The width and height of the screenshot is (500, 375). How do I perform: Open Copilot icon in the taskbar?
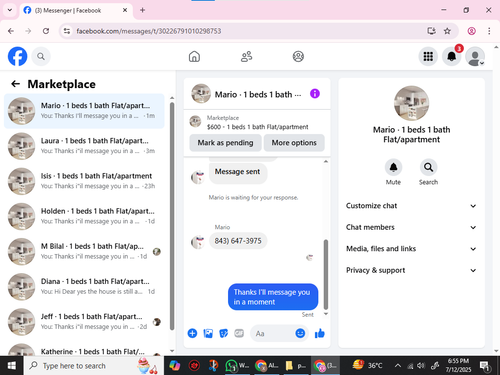coord(174,366)
